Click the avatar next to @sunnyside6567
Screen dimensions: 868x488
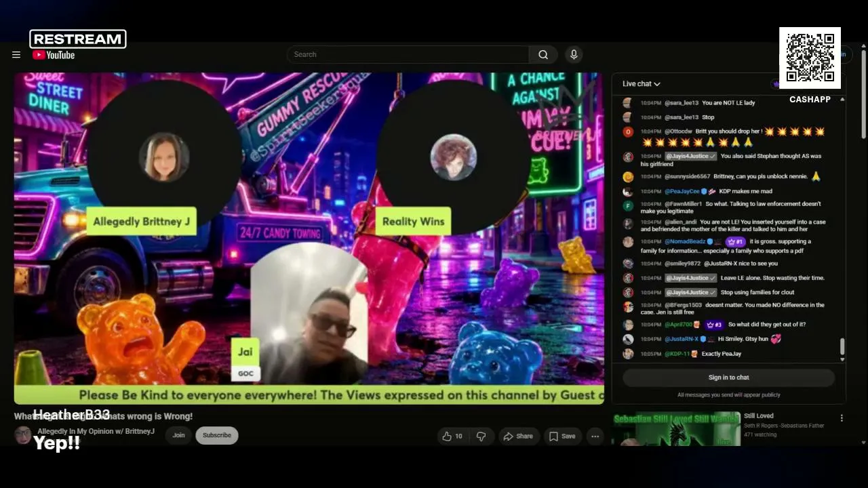(628, 177)
